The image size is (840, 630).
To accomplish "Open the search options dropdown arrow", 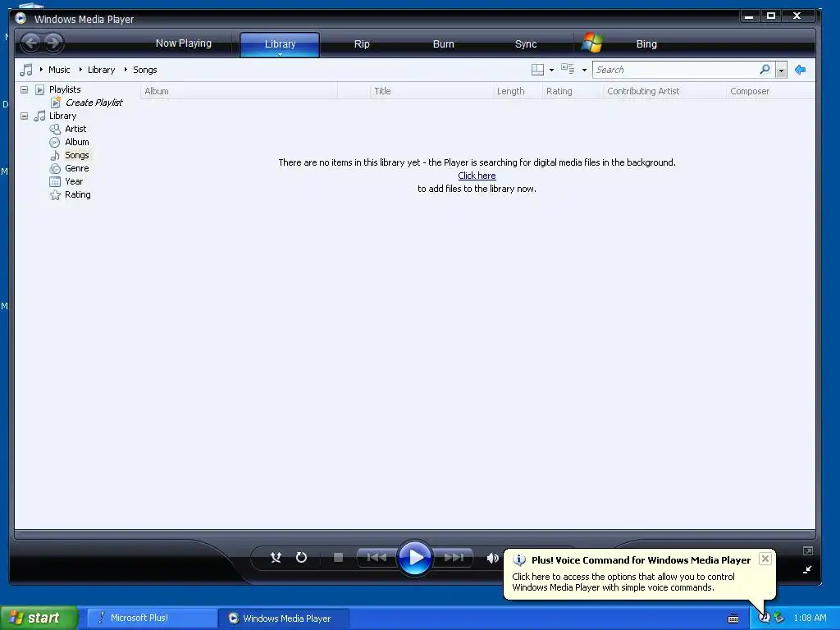I will [781, 71].
